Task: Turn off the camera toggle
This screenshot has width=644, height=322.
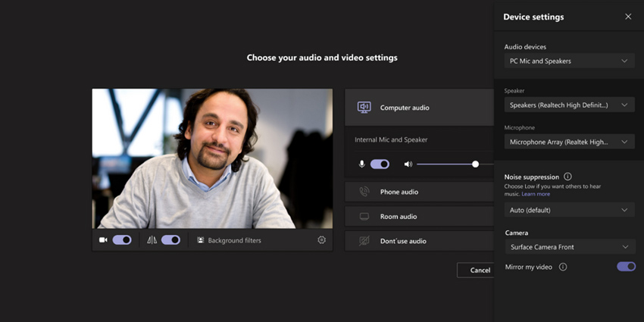Action: (x=122, y=240)
